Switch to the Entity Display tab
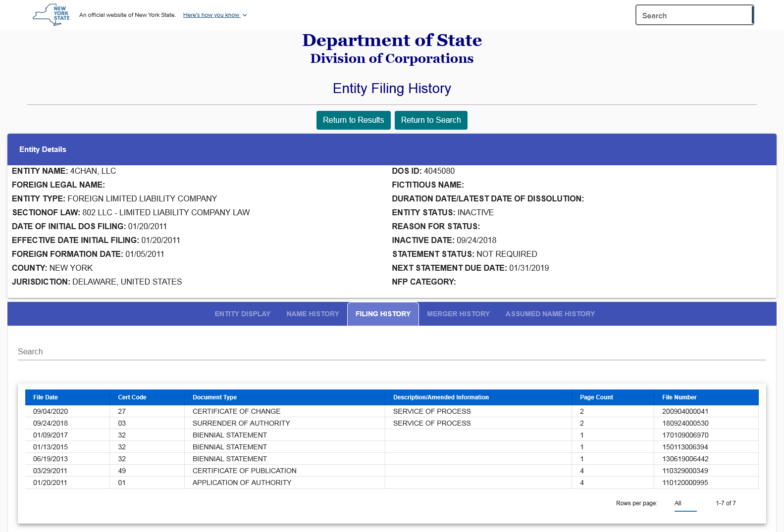784x532 pixels. 242,314
